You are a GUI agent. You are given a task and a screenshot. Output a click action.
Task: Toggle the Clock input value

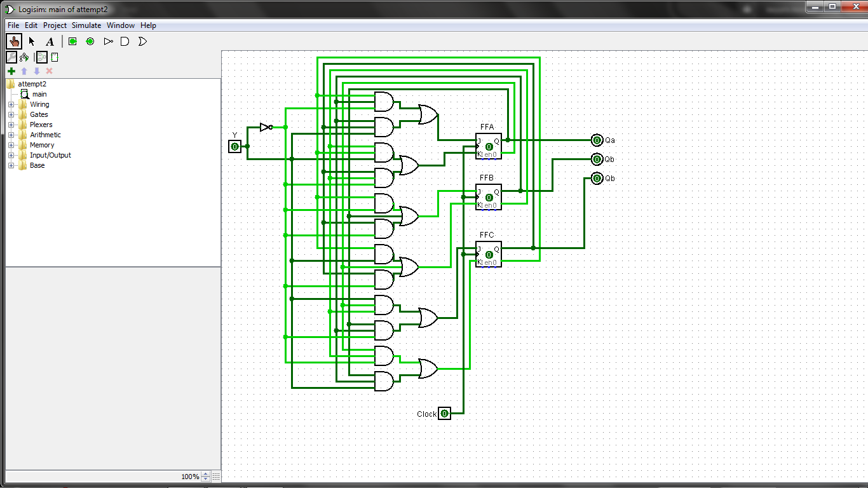(x=444, y=414)
